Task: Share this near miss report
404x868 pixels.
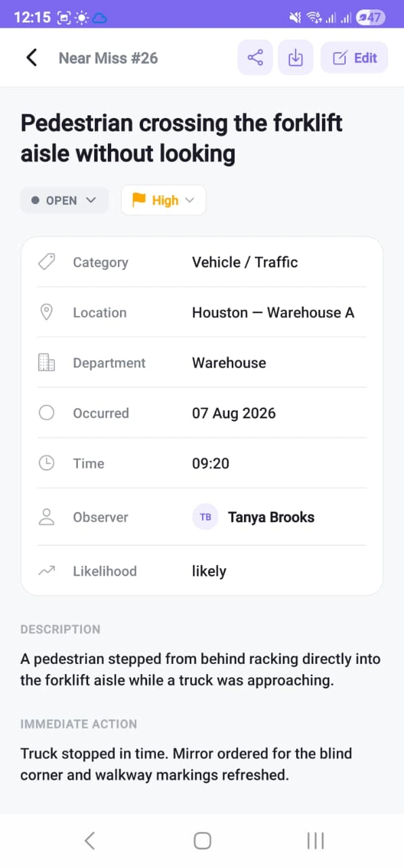Action: tap(255, 58)
